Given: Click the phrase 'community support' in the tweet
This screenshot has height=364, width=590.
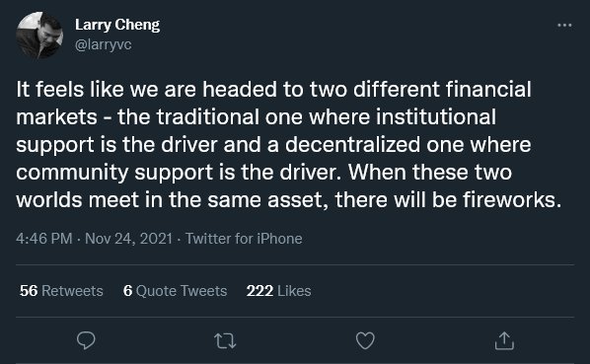Looking at the screenshot, I should coord(114,173).
